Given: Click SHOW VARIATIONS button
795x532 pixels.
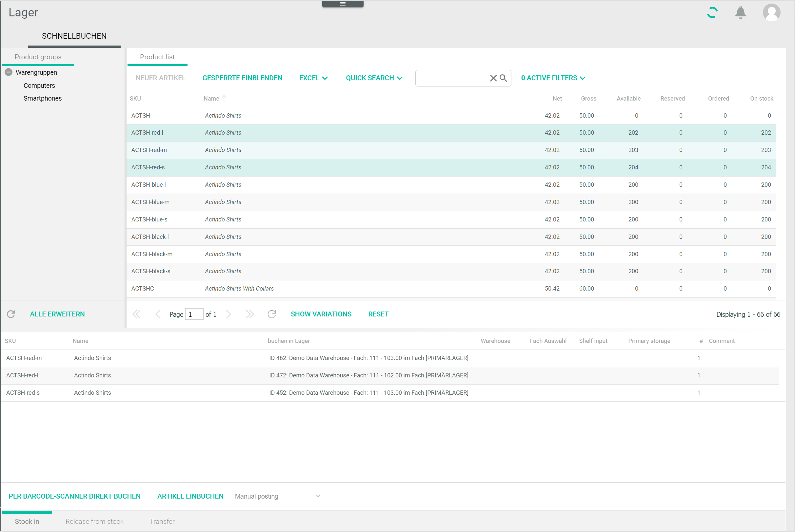Looking at the screenshot, I should (x=321, y=314).
